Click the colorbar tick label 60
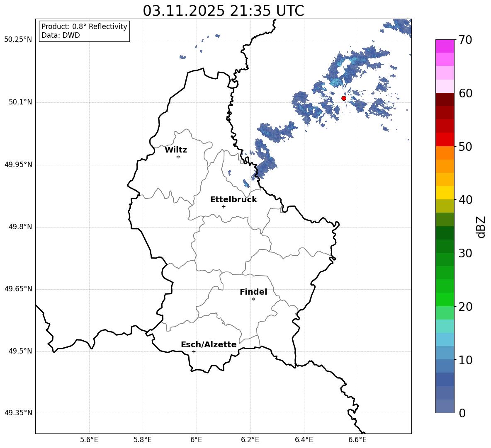Image resolution: width=491 pixels, height=448 pixels. coord(465,93)
